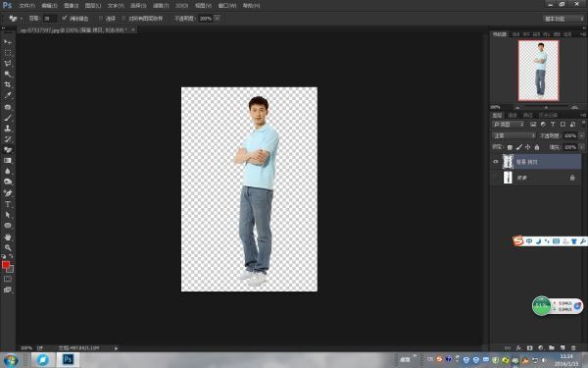The width and height of the screenshot is (588, 368).
Task: Open the tool preset picker dropdown
Action: pyautogui.click(x=21, y=19)
